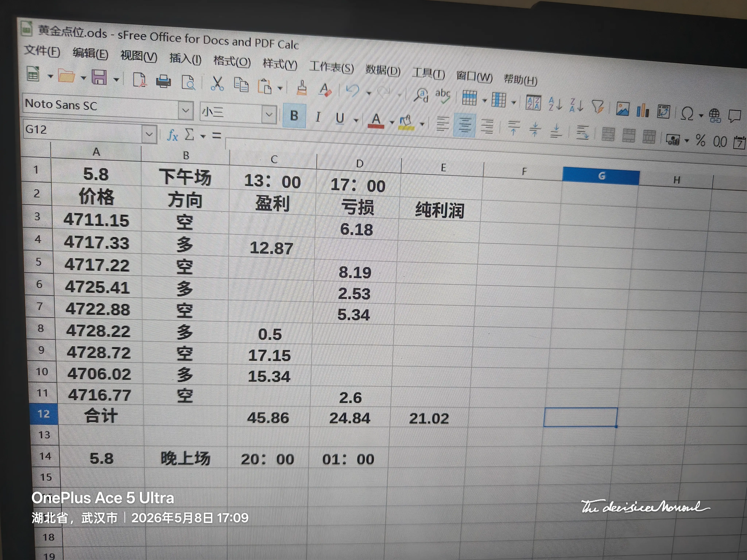Screen dimensions: 747x560
Task: Open the 插入(I) menu
Action: (185, 59)
